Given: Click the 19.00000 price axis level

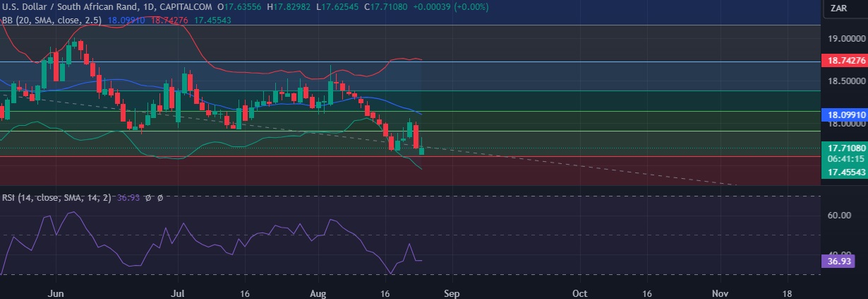Looking at the screenshot, I should point(846,39).
